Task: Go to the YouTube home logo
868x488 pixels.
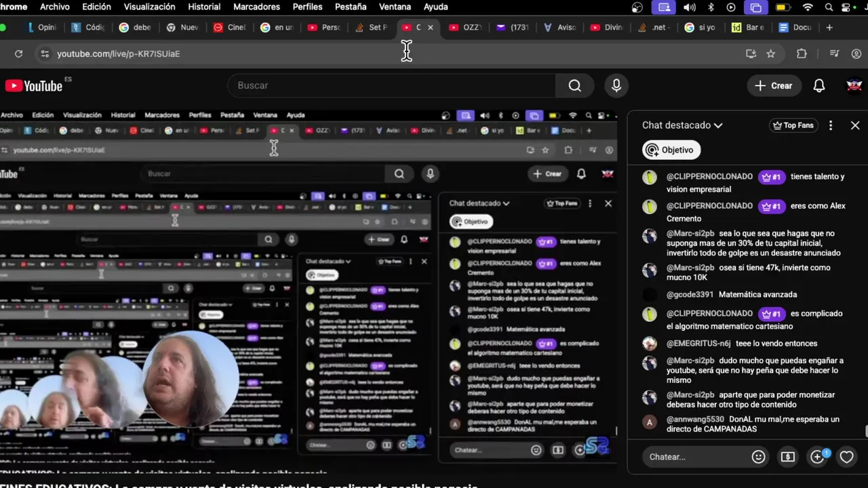Action: (x=35, y=85)
